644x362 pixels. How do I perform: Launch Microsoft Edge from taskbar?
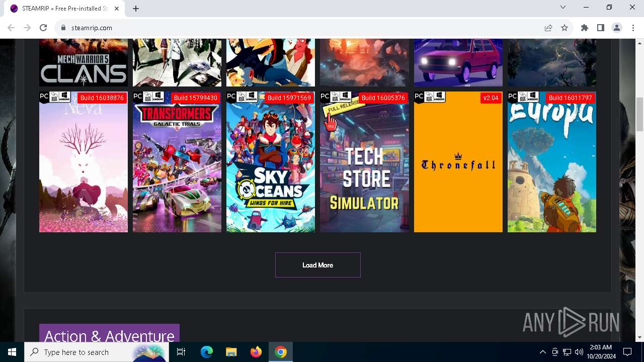[x=207, y=352]
